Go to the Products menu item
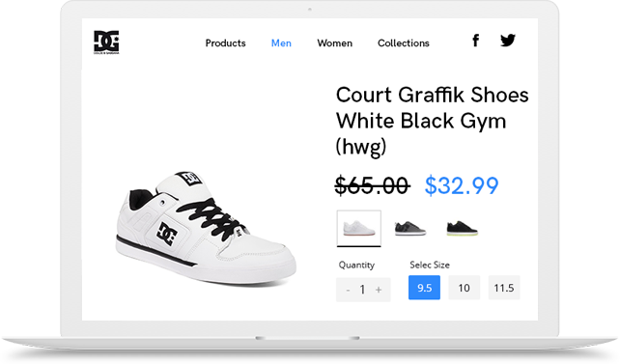 click(225, 43)
